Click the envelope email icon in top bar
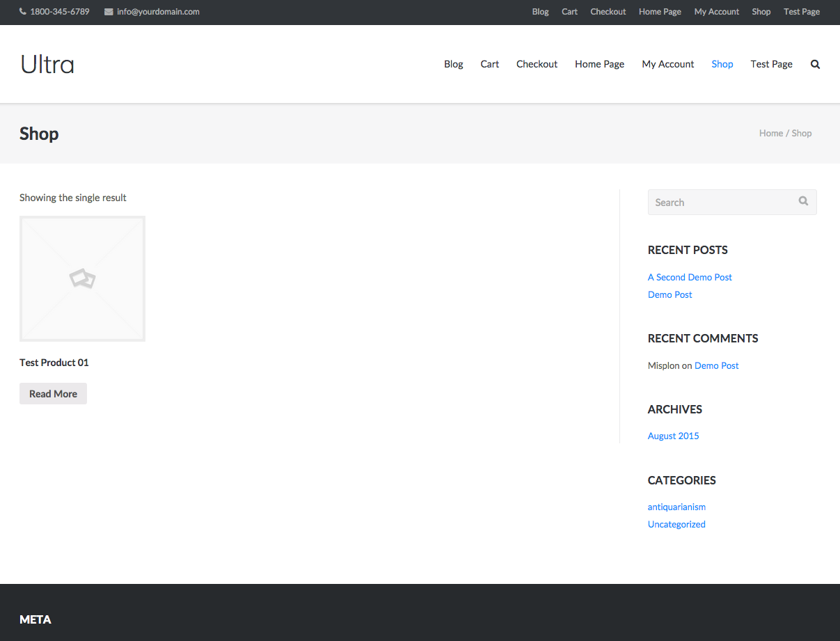 [x=109, y=12]
